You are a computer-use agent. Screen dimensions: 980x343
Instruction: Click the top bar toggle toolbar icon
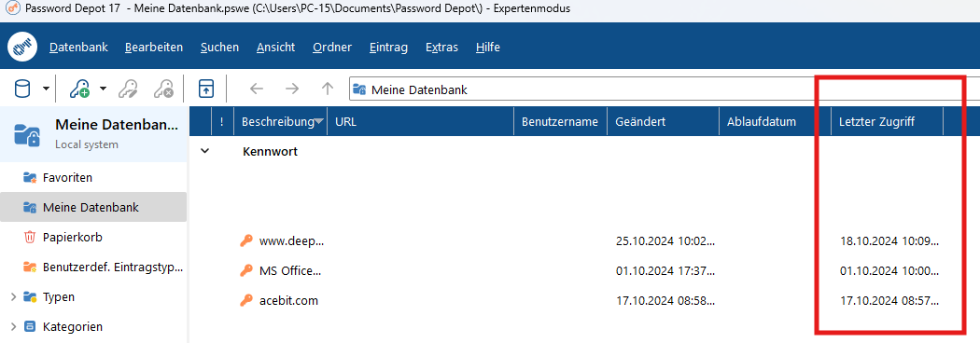[206, 89]
